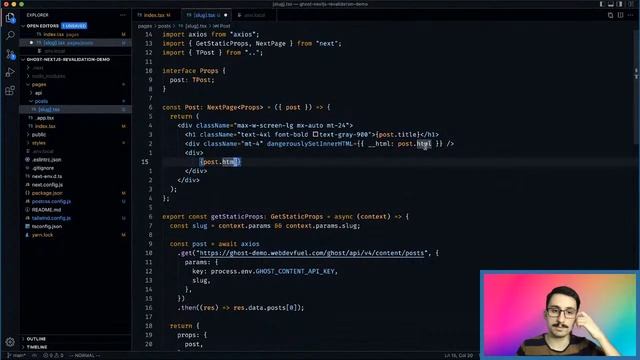Open Explorer's more actions ellipsis menu
Viewport: 640px width, 360px height.
click(123, 15)
